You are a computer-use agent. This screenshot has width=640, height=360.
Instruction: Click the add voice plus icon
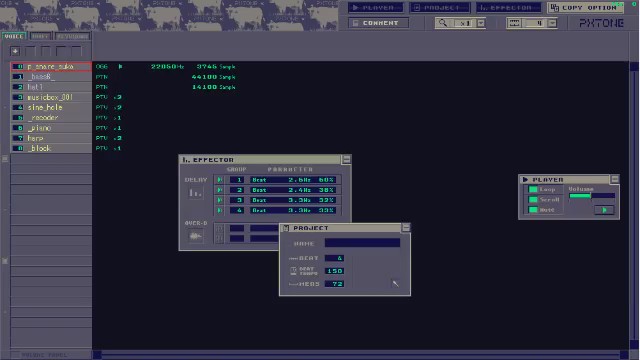tap(15, 51)
